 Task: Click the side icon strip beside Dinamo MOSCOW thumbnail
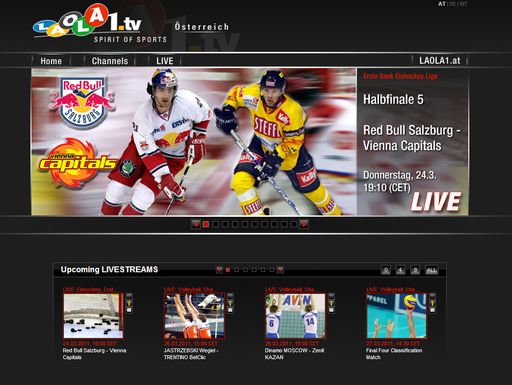point(331,303)
